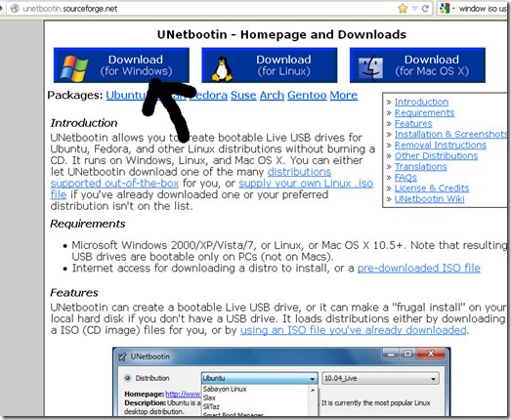Bookmark page with star icon
The height and width of the screenshot is (420, 511).
click(x=403, y=8)
